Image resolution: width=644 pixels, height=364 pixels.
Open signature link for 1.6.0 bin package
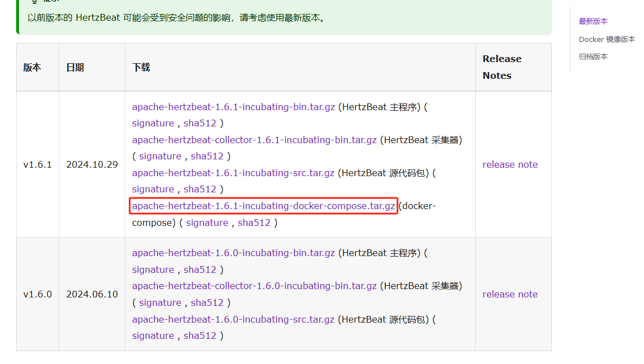(153, 270)
